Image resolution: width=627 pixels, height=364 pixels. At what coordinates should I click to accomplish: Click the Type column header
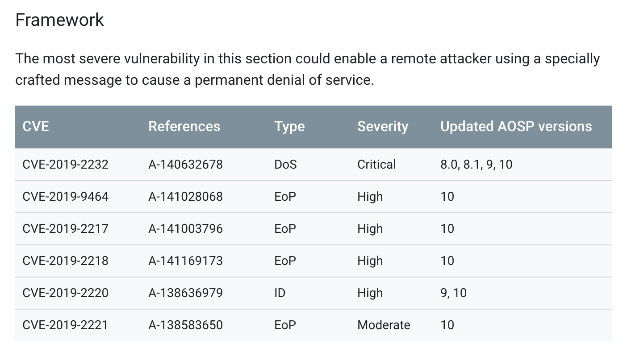tap(289, 127)
